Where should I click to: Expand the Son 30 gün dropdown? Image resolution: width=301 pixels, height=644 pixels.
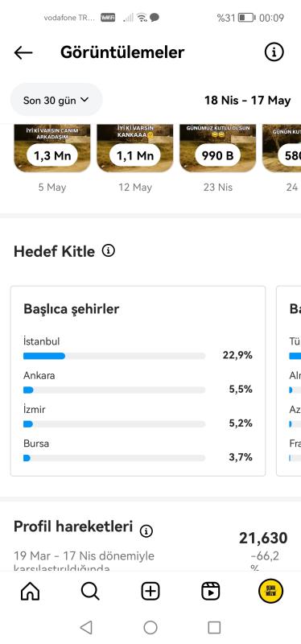pyautogui.click(x=56, y=100)
